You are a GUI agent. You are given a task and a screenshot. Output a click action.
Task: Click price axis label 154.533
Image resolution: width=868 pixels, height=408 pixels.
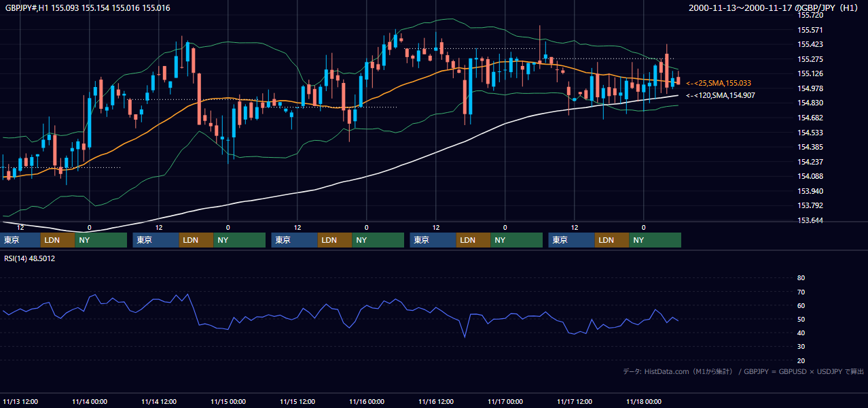810,133
